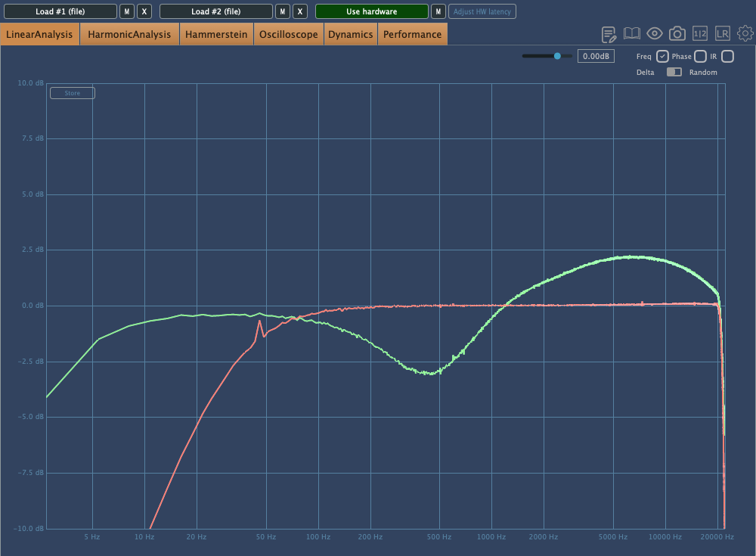Flip the Delta/Random toggle switch
Image resolution: width=756 pixels, height=556 pixels.
coord(674,72)
